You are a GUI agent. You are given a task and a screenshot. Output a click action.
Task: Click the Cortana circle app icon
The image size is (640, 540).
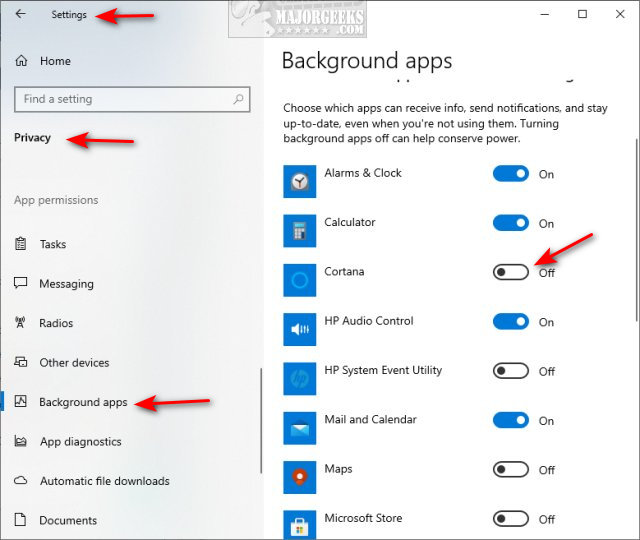[300, 280]
